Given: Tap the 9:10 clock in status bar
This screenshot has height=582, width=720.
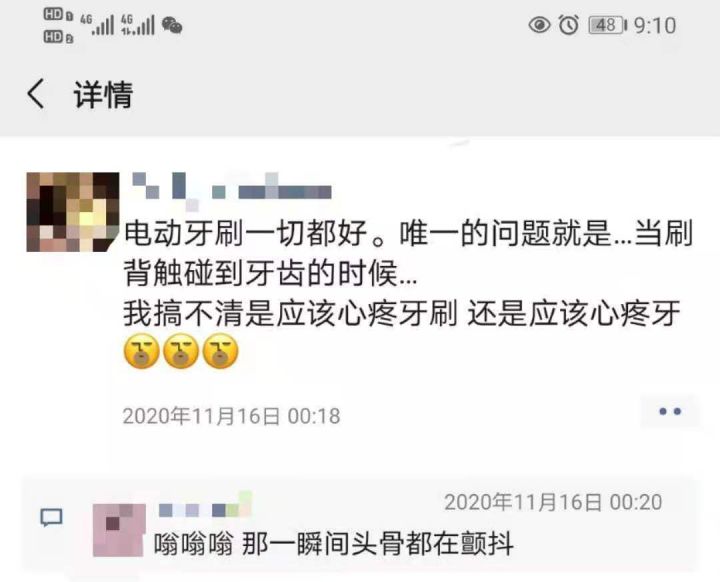Looking at the screenshot, I should tap(655, 25).
